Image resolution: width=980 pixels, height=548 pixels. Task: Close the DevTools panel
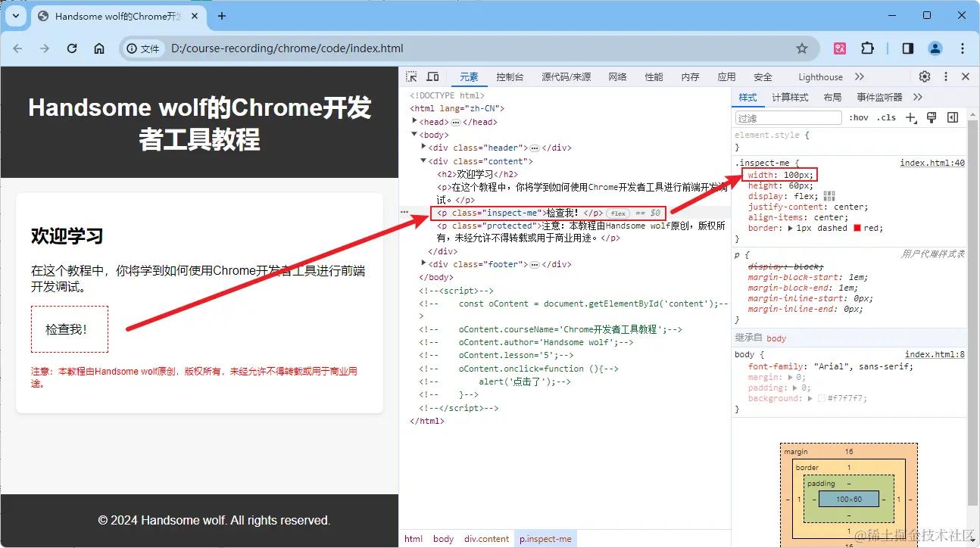pos(966,77)
